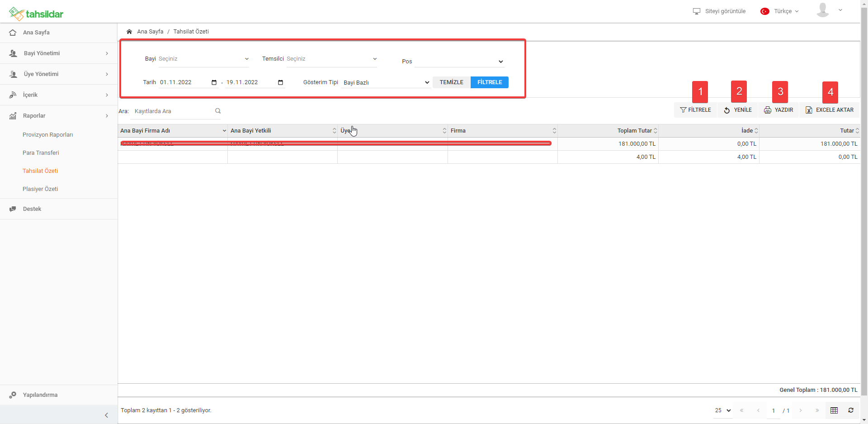The height and width of the screenshot is (424, 868).
Task: Sort by Ana Bayi Firma Adı column
Action: point(173,131)
